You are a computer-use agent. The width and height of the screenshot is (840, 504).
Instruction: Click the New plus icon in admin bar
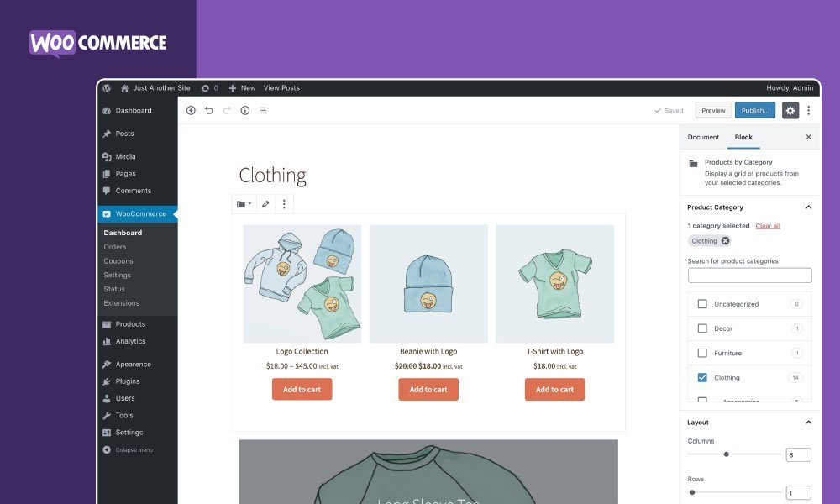click(233, 88)
